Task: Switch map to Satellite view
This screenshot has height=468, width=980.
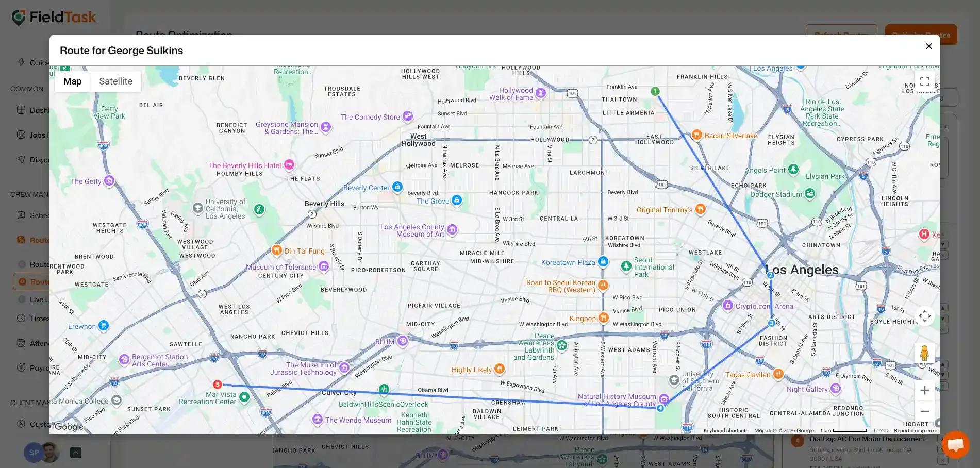Action: (115, 81)
